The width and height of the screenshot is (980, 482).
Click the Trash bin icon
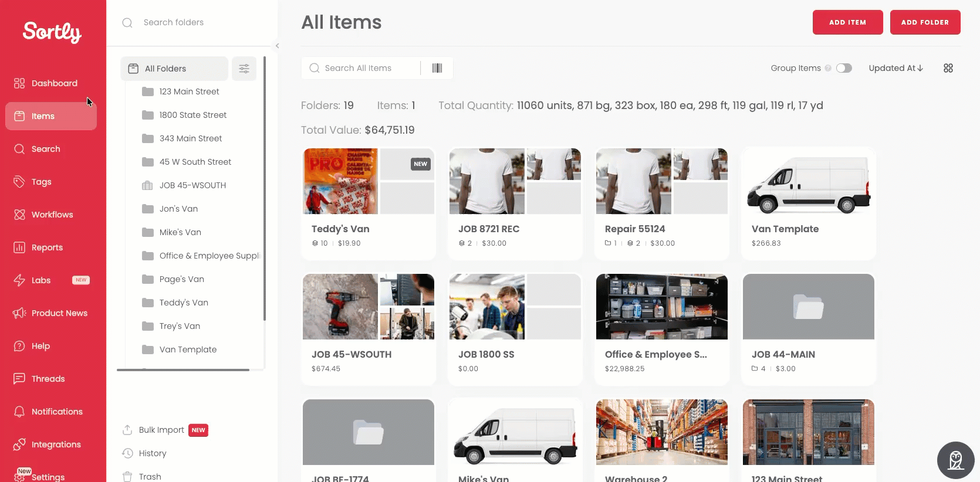click(x=127, y=477)
